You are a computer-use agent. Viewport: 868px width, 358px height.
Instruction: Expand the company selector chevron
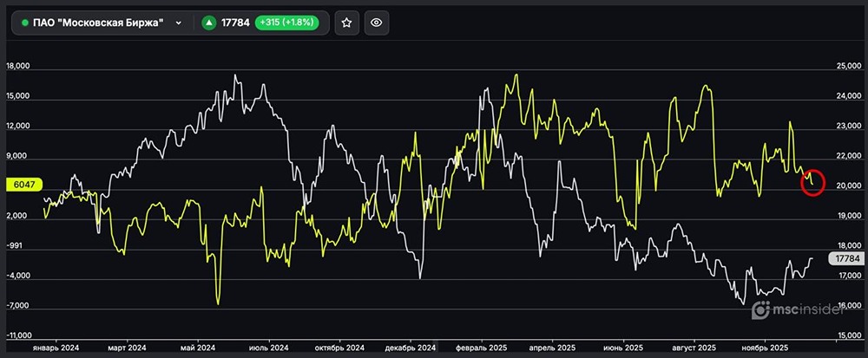pos(179,23)
